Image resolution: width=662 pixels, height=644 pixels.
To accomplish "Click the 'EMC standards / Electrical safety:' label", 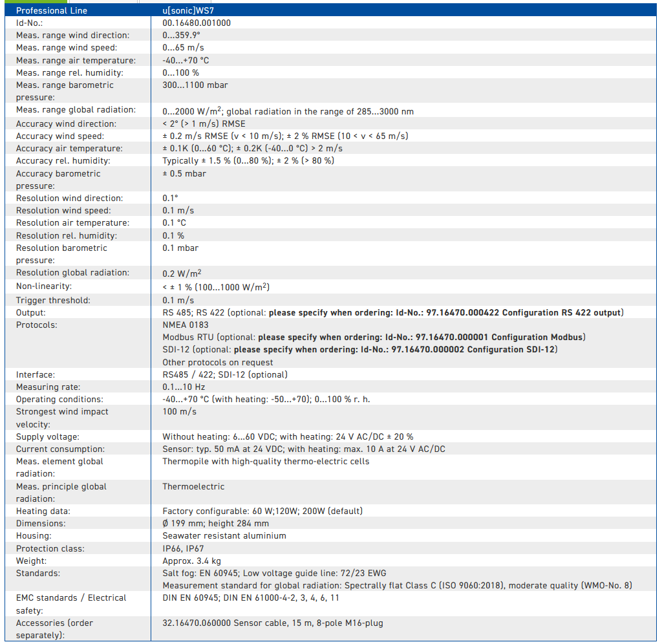I will [71, 604].
